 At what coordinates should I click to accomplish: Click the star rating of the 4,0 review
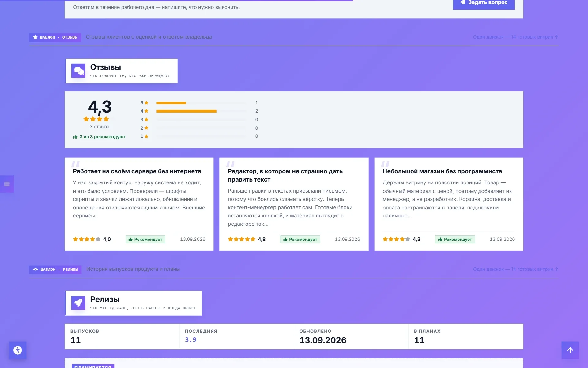[87, 239]
